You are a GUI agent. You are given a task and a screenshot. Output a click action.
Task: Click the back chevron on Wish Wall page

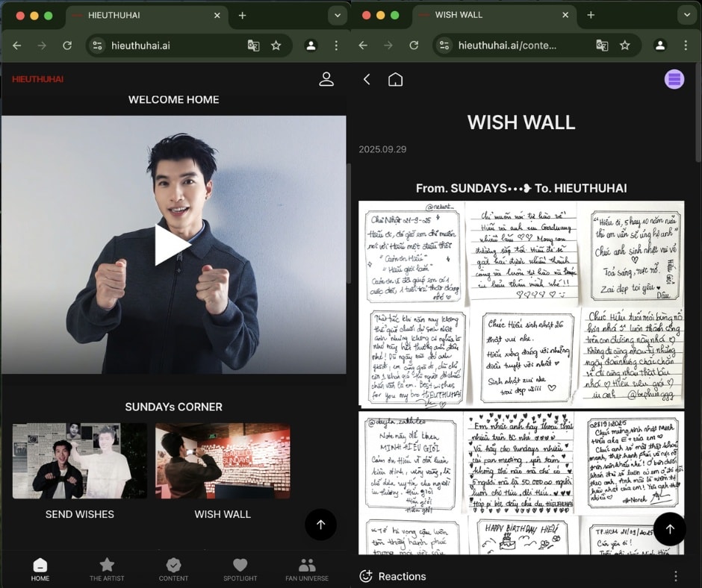(x=367, y=79)
